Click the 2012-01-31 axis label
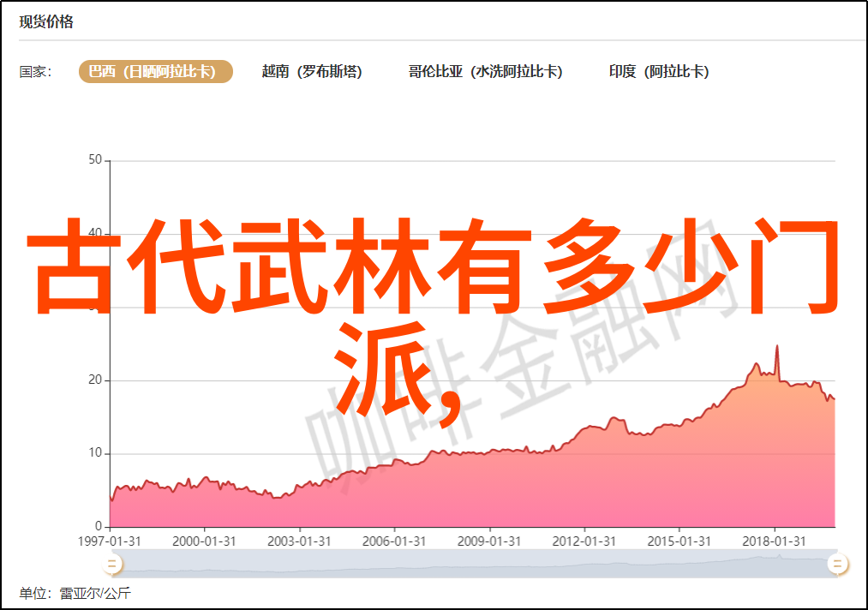Screen dimensions: 868x610 (584, 541)
